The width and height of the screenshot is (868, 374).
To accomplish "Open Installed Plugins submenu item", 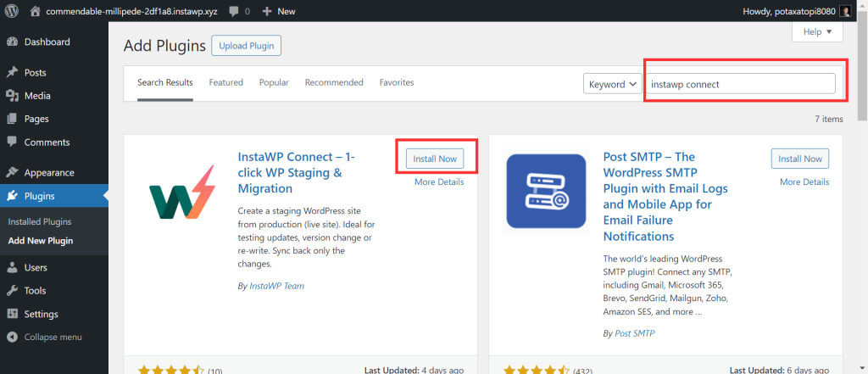I will [40, 221].
